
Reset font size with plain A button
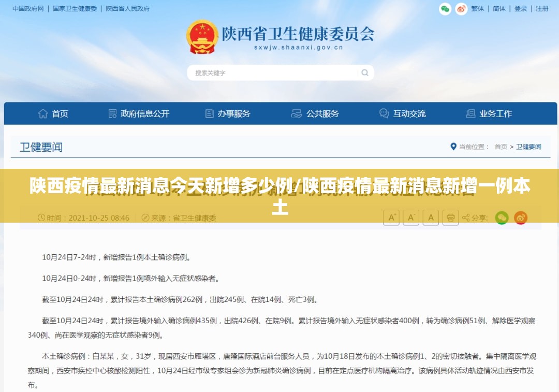point(431,217)
